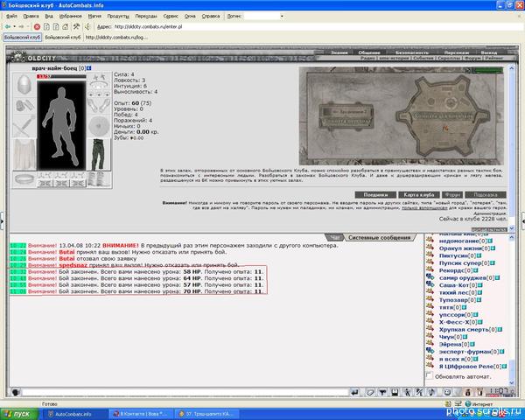The width and height of the screenshot is (525, 420).
Task: Open the Логин dropdown in menu bar
Action: pos(282,16)
